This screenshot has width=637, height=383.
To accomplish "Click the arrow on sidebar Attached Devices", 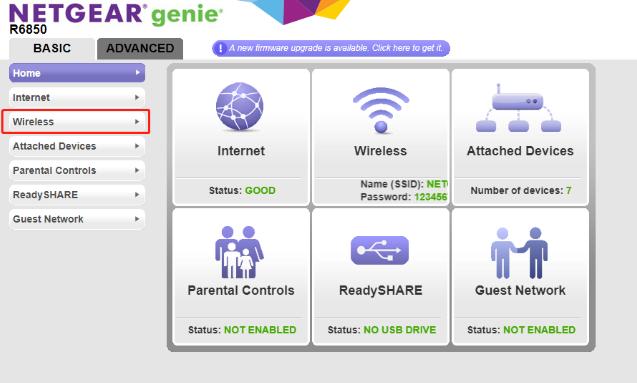I will click(x=137, y=146).
